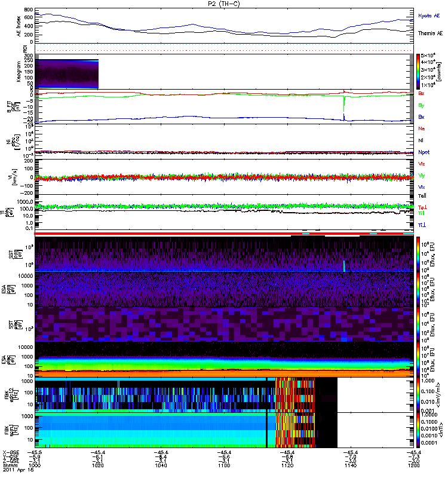Click the ESA ions [eV] axis label

click(9, 290)
